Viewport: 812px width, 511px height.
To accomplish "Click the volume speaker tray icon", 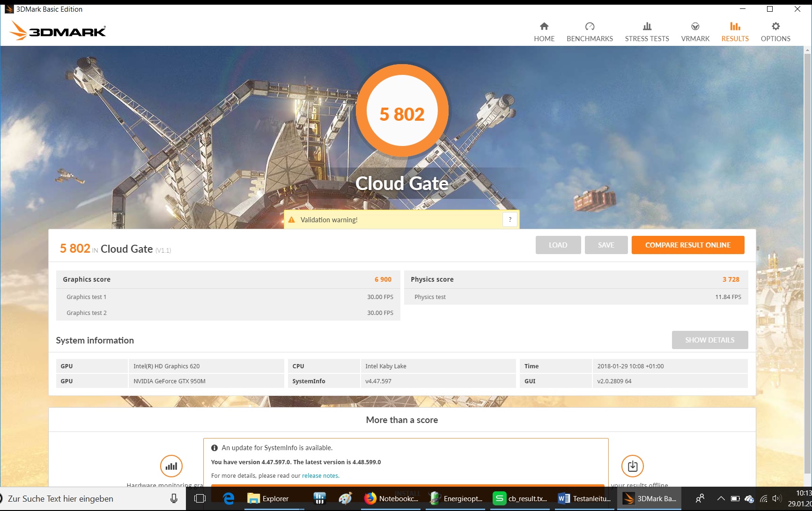I will tap(777, 499).
